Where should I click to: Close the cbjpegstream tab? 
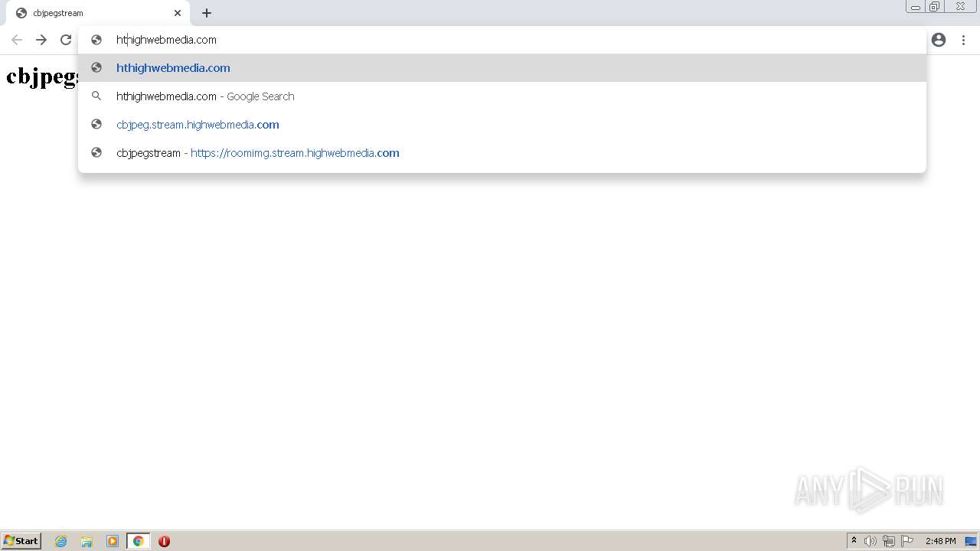click(178, 13)
